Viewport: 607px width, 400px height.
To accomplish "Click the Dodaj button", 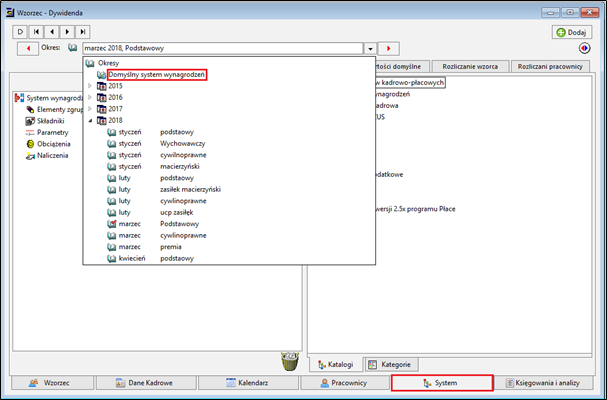I will (572, 33).
